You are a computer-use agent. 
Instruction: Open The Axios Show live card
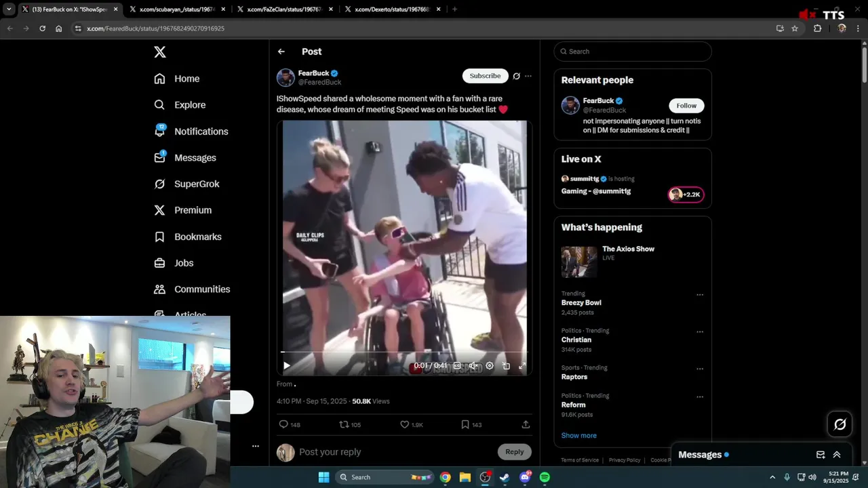click(633, 262)
